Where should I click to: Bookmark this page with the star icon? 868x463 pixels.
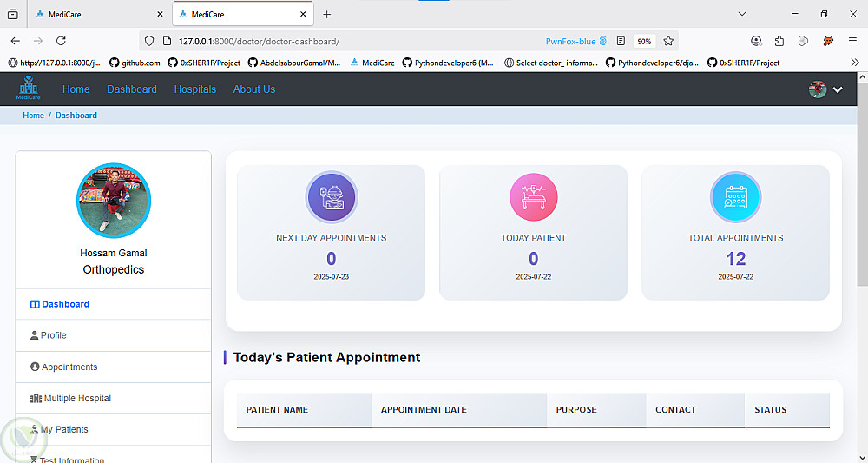(x=668, y=41)
